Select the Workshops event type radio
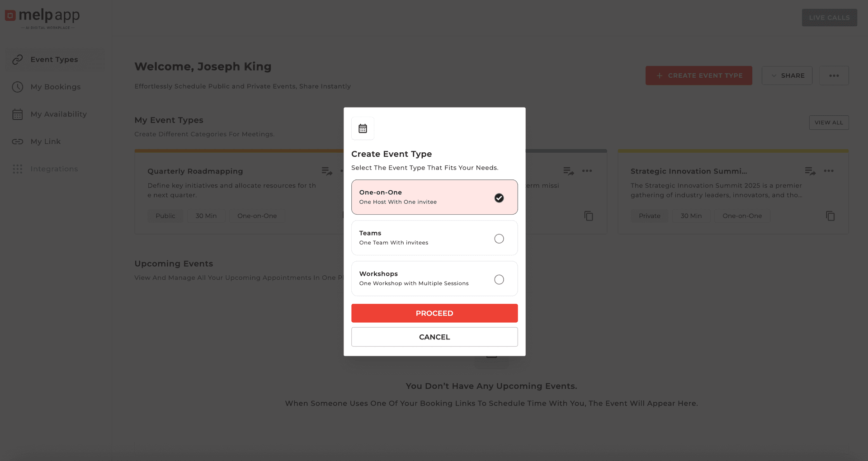The height and width of the screenshot is (461, 868). [499, 279]
